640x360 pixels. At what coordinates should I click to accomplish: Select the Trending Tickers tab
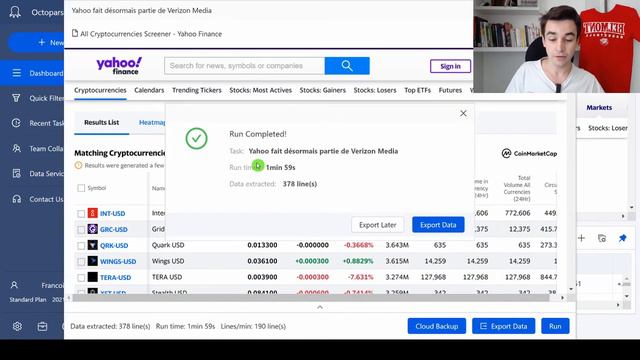197,90
